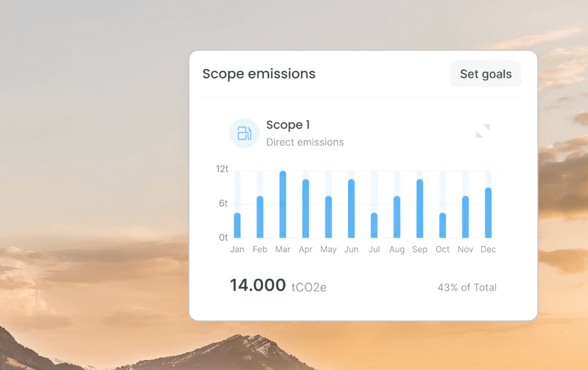
Task: Select the January bar in the chart
Action: (x=237, y=225)
